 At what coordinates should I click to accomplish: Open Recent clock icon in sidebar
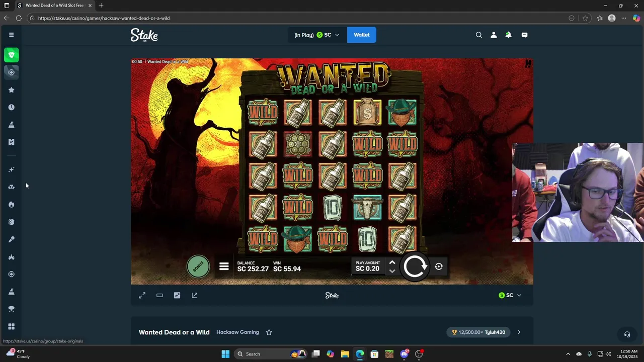pyautogui.click(x=11, y=107)
